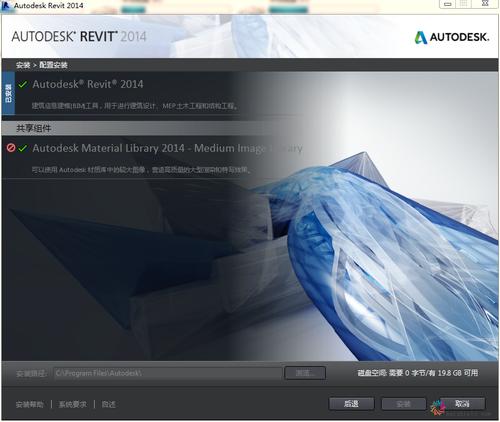This screenshot has height=422, width=500.
Task: Click the Autodesk logo in the header
Action: [452, 37]
